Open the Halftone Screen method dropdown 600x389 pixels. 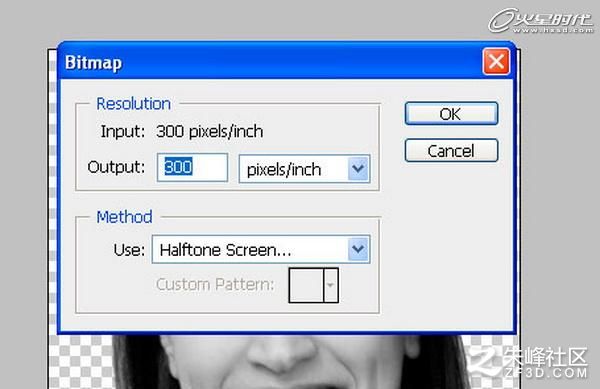[x=261, y=249]
